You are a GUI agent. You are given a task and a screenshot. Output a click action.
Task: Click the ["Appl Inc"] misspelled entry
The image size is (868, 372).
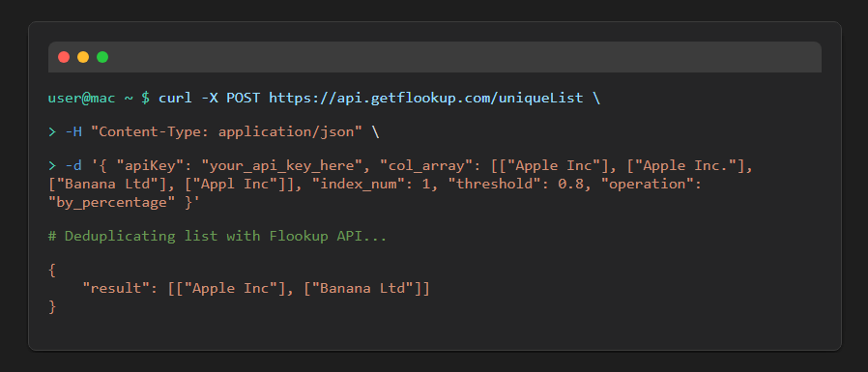(x=234, y=185)
